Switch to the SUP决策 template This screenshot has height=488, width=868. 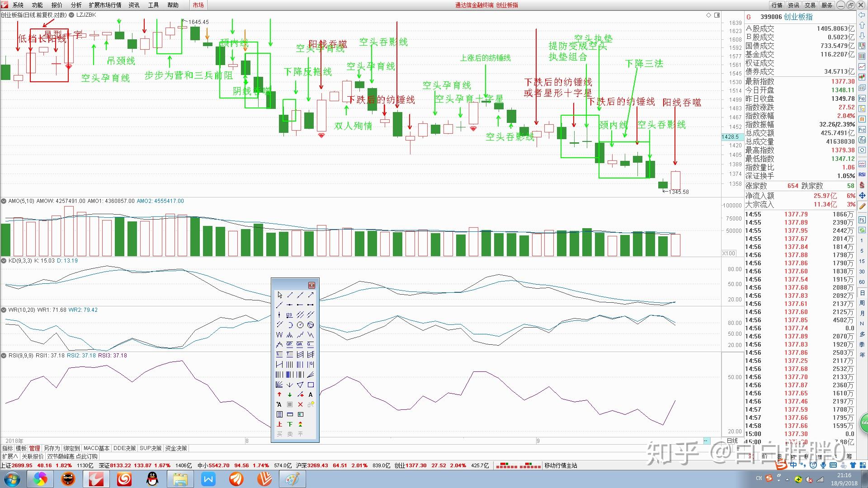(151, 448)
